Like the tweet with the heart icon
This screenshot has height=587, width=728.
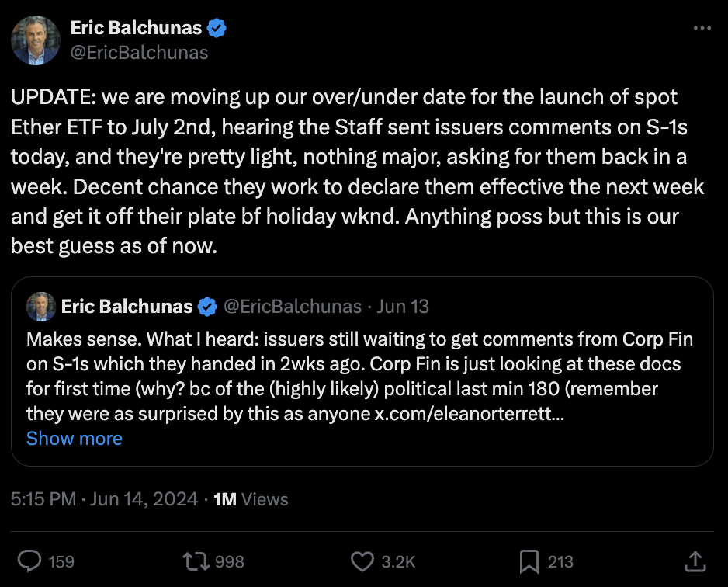(x=362, y=561)
